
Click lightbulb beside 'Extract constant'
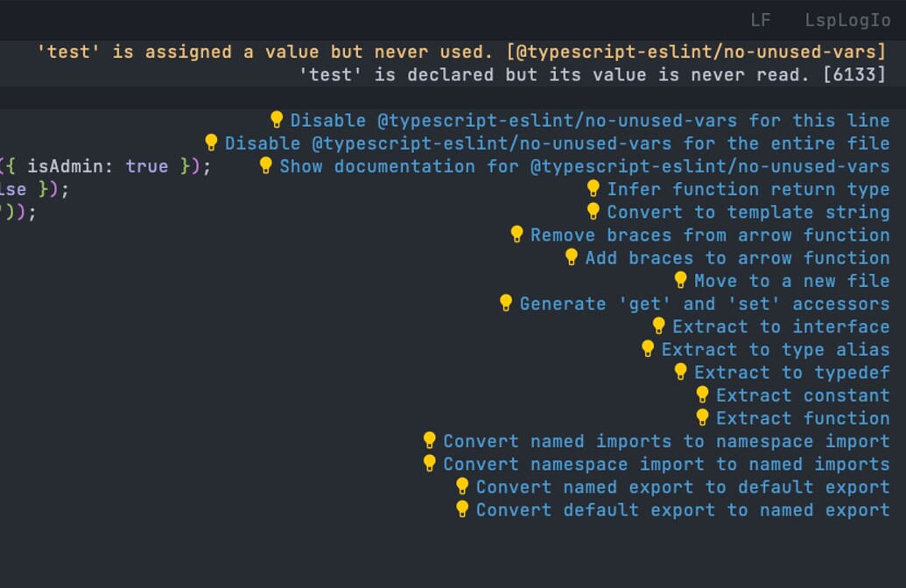703,395
